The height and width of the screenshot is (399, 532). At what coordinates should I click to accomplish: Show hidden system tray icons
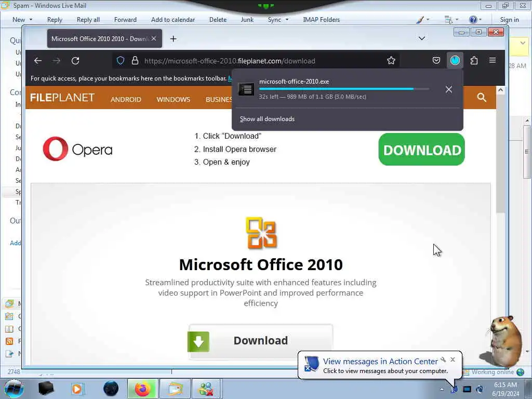pyautogui.click(x=442, y=390)
